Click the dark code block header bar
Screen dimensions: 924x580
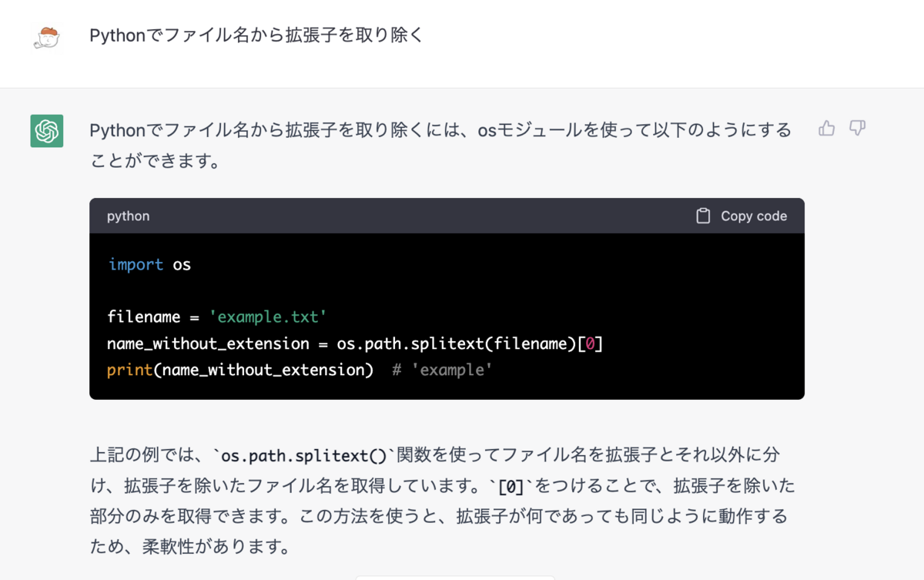coord(447,216)
